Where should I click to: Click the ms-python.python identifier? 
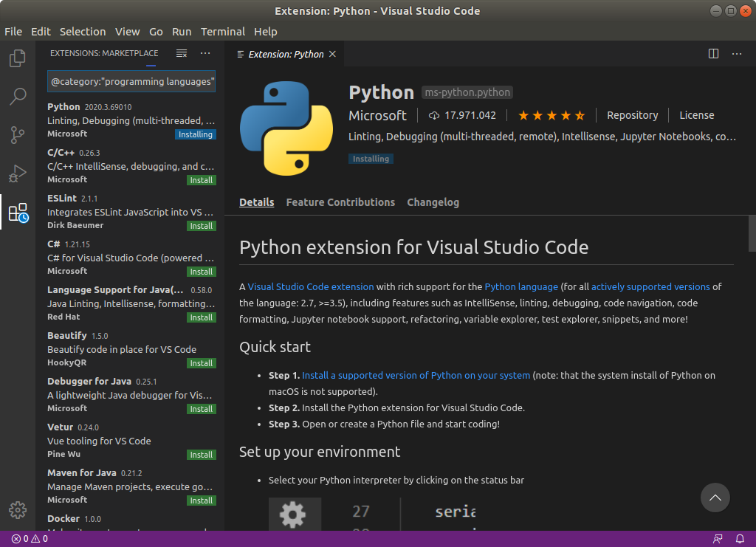coord(467,92)
